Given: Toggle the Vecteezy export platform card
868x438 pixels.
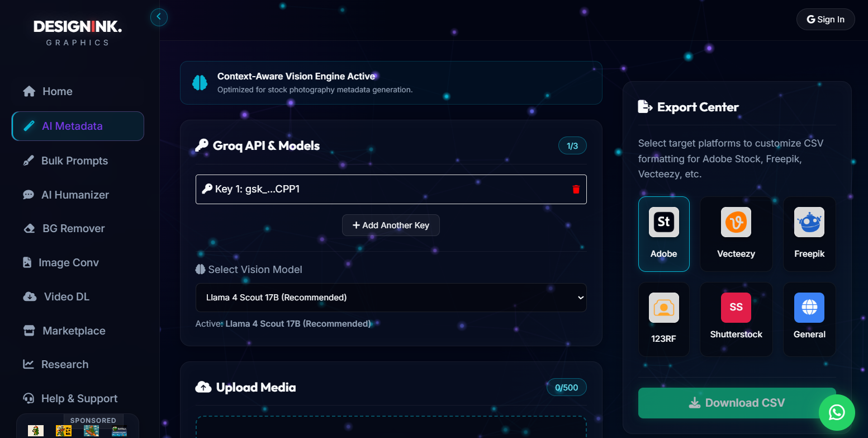Looking at the screenshot, I should [736, 234].
